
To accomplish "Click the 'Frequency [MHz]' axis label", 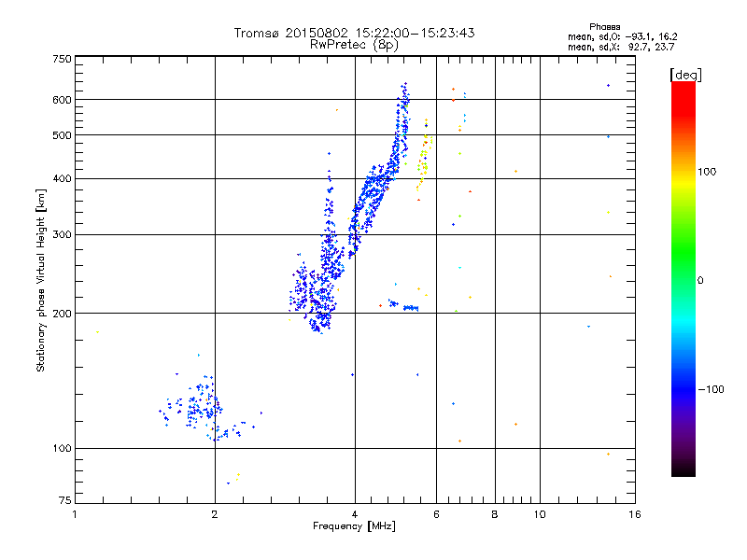I will (x=354, y=526).
